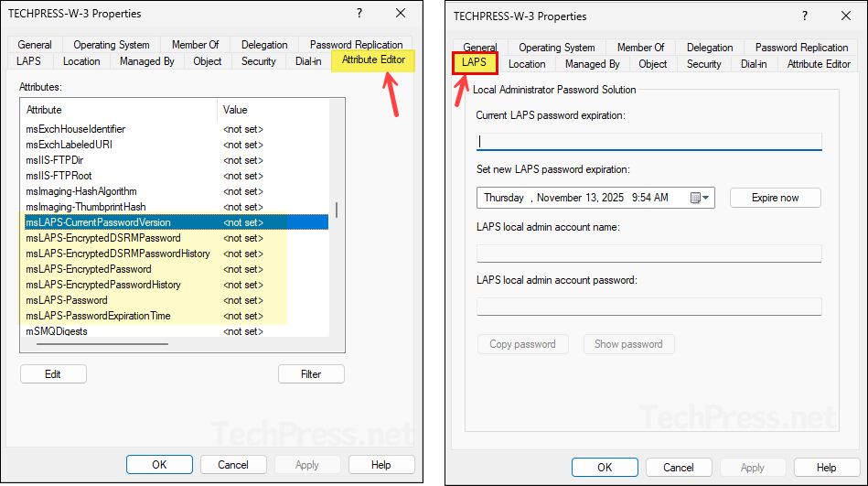The height and width of the screenshot is (486, 868).
Task: Click Filter button in Attribute Editor window
Action: [311, 374]
